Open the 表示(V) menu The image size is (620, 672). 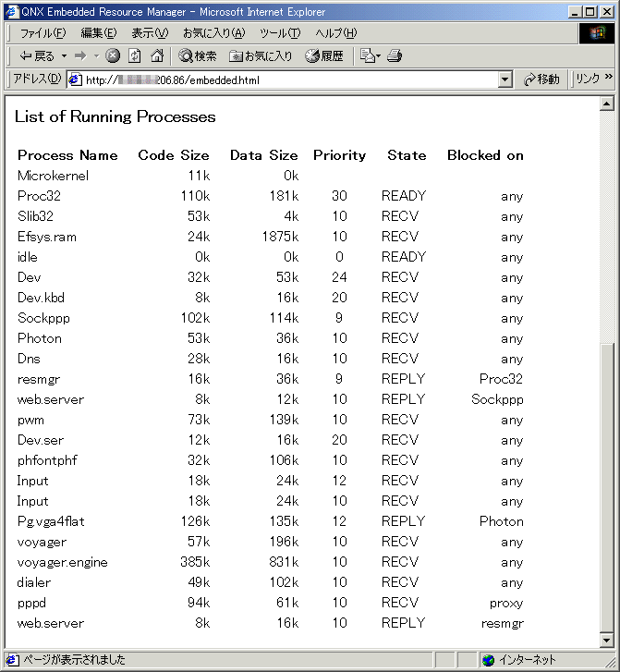pos(150,33)
